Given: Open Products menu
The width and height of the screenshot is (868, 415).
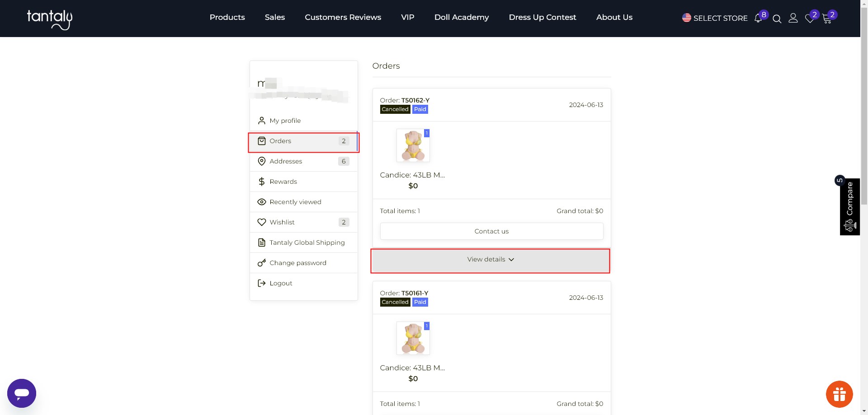Looking at the screenshot, I should 227,17.
